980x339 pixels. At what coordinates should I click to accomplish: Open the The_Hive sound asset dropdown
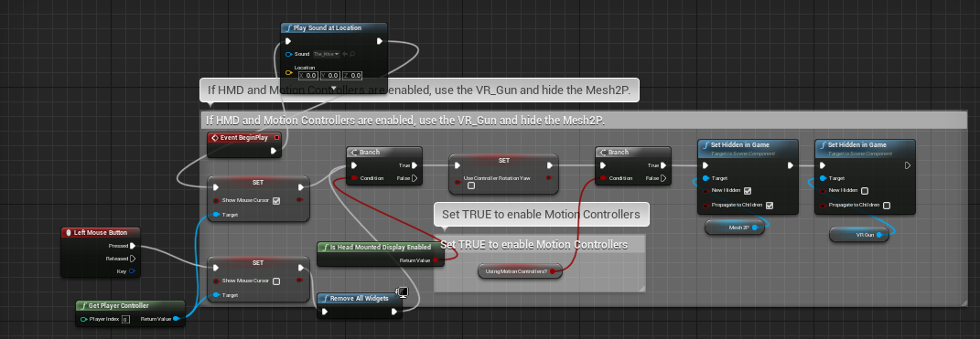327,54
